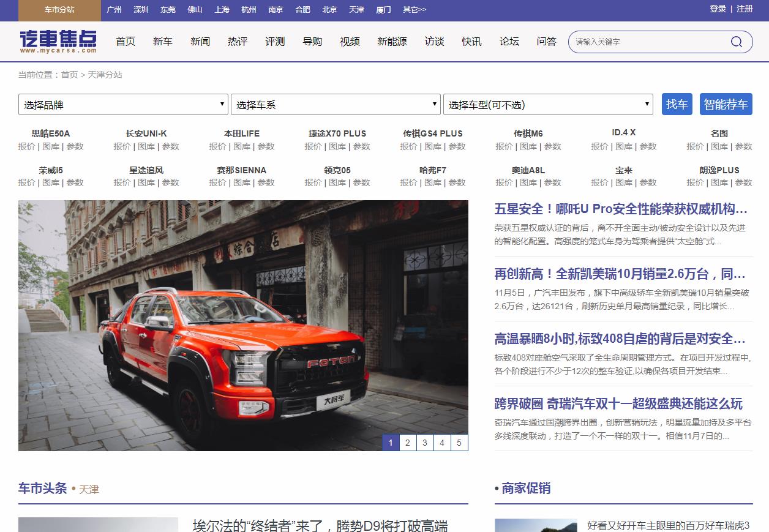Open 本田LIFE car model link
769x532 pixels.
[x=242, y=133]
